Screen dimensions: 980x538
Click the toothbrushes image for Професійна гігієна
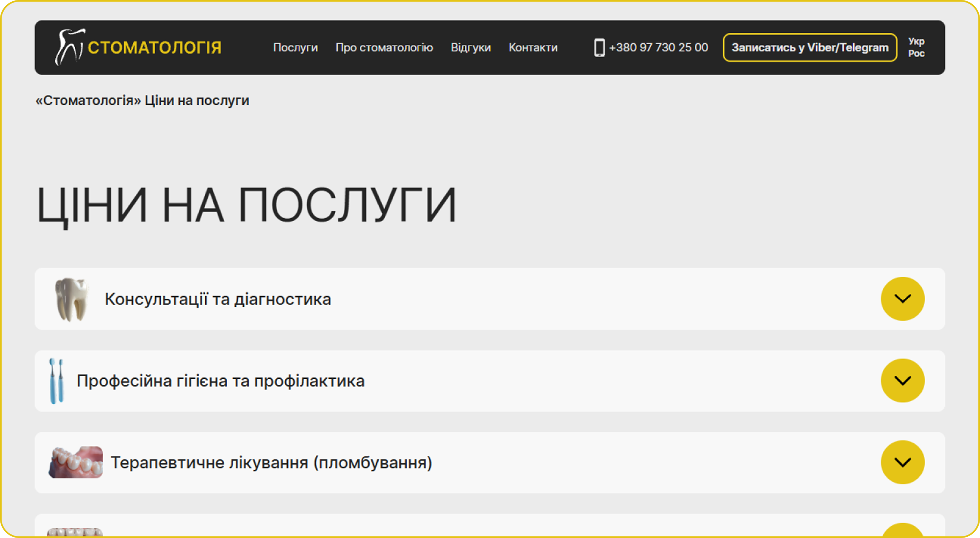tap(56, 381)
